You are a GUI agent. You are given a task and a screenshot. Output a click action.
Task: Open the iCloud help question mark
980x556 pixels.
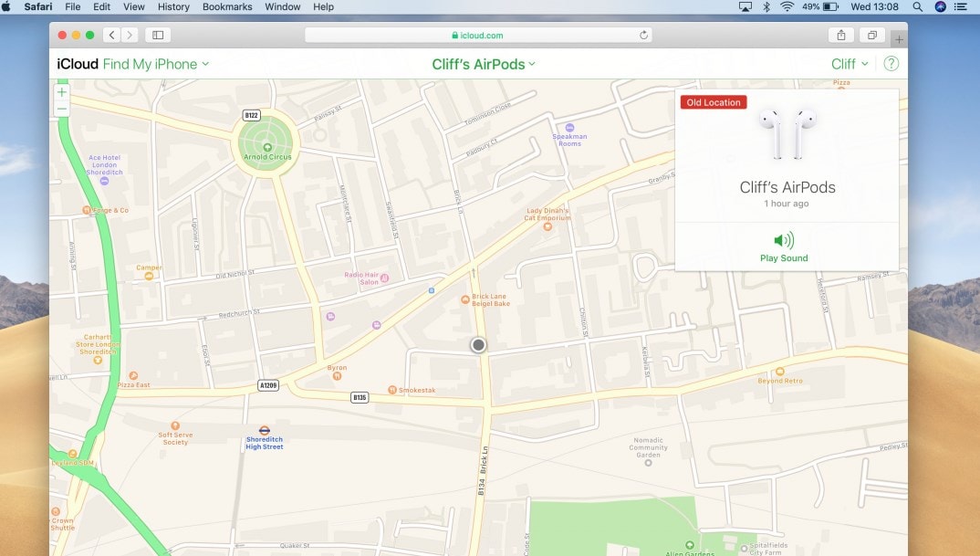[891, 64]
